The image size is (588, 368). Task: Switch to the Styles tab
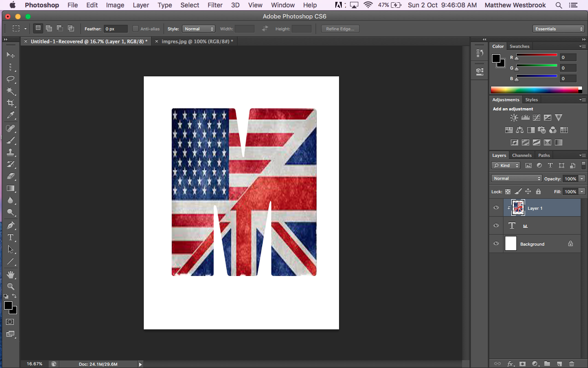(531, 100)
